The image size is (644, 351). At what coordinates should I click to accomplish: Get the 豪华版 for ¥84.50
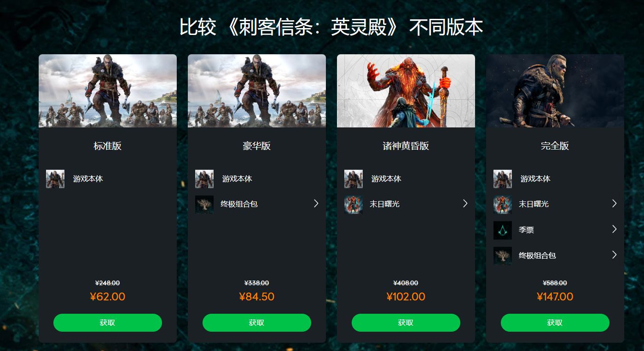[x=257, y=322]
